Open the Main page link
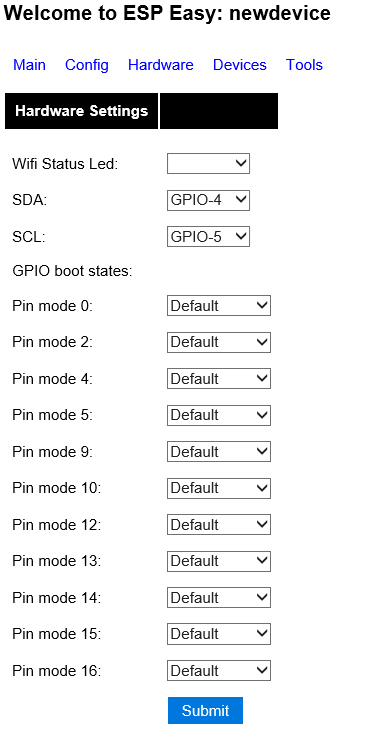This screenshot has width=382, height=747. 30,65
